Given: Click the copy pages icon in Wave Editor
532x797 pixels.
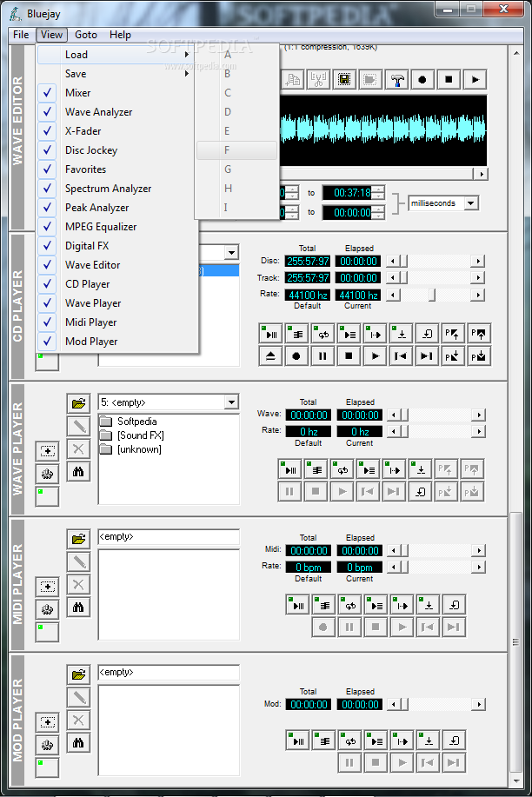Looking at the screenshot, I should tap(292, 80).
